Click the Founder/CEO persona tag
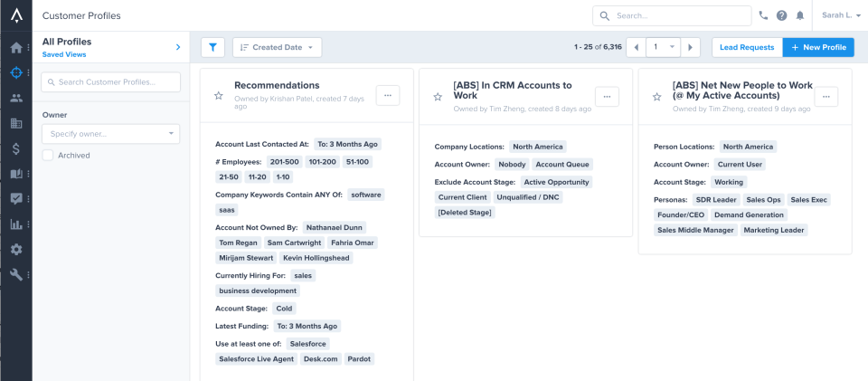Viewport: 868px width, 381px height. (680, 214)
